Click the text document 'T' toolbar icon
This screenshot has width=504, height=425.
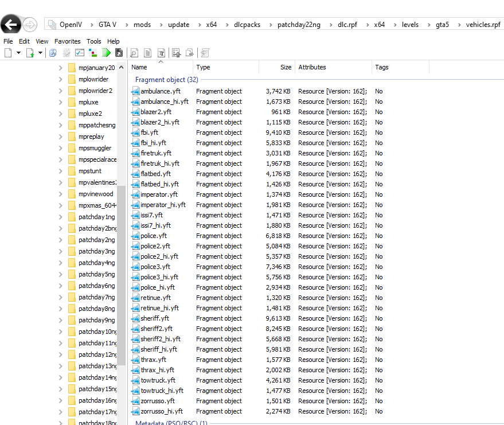pos(162,53)
